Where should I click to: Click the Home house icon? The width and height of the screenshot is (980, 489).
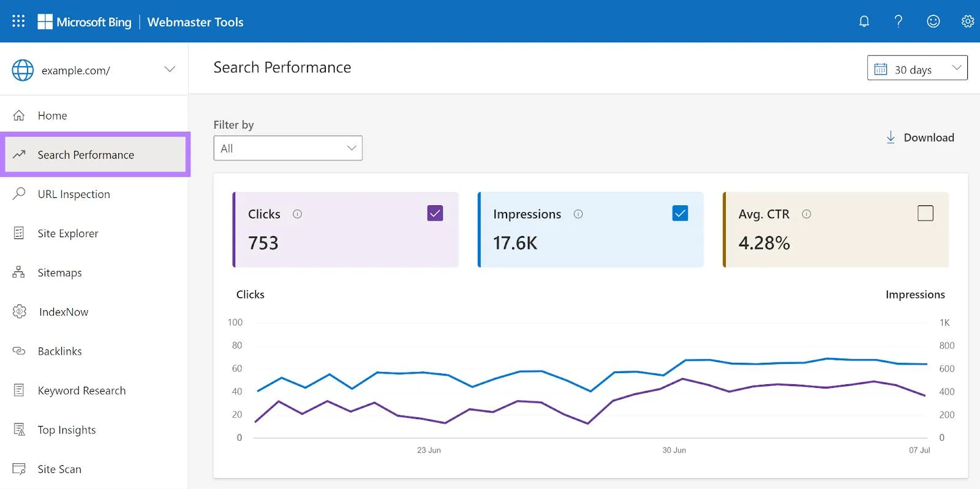coord(19,115)
